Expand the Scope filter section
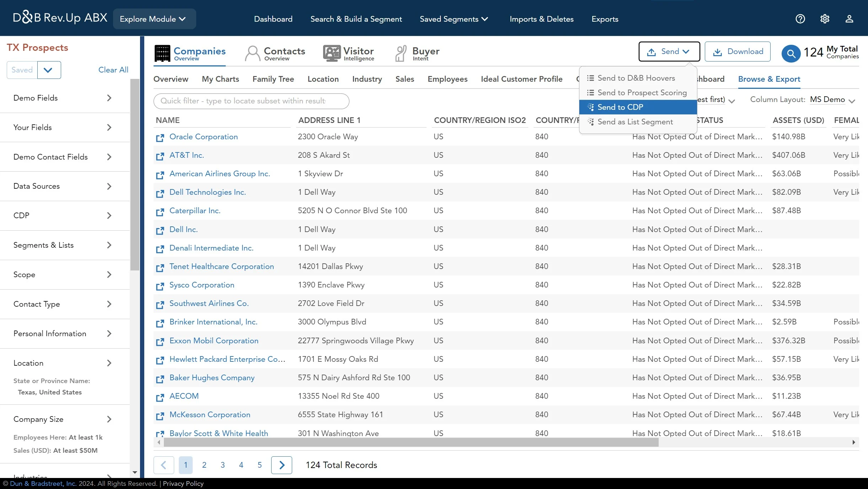868x489 pixels. click(x=65, y=275)
